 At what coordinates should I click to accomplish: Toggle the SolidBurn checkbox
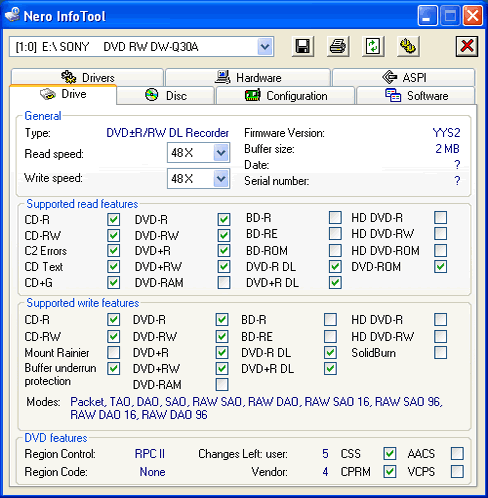441,352
